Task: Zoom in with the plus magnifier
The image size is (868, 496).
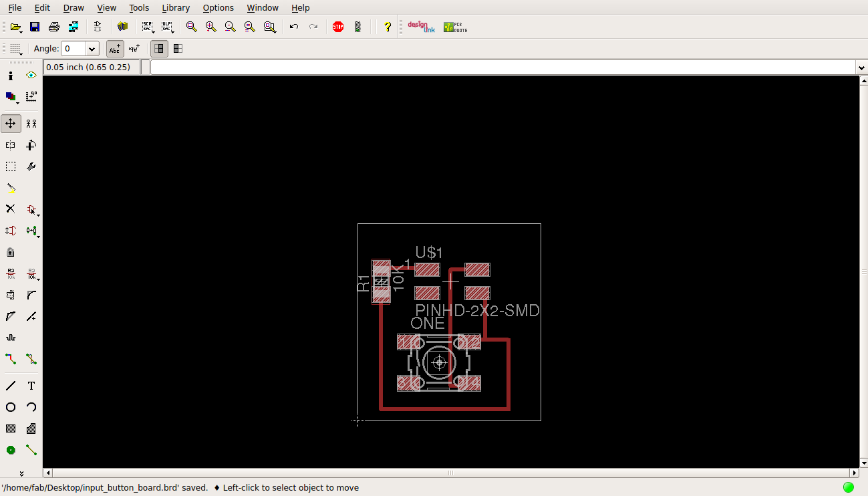Action: click(211, 27)
